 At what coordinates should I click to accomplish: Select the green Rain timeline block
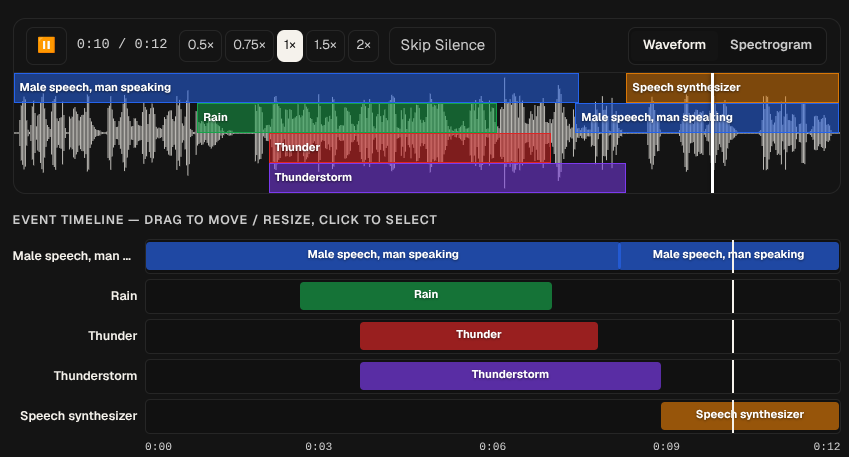426,296
